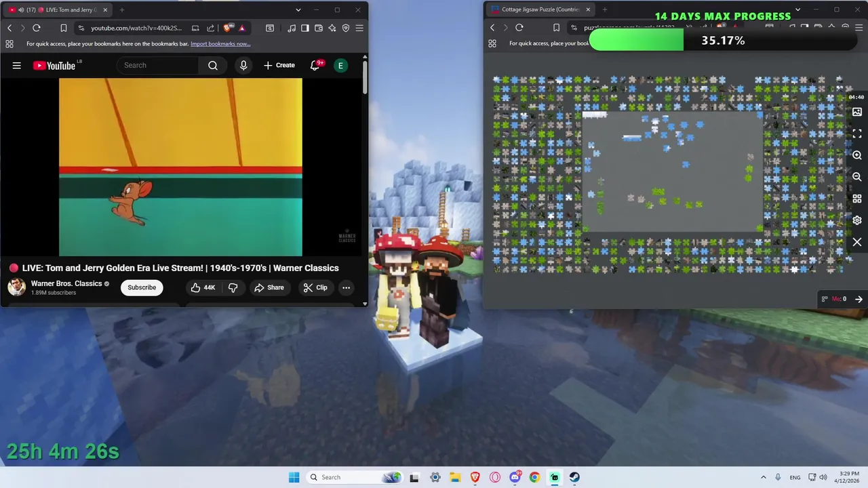Click the Create button on YouTube

tap(279, 65)
